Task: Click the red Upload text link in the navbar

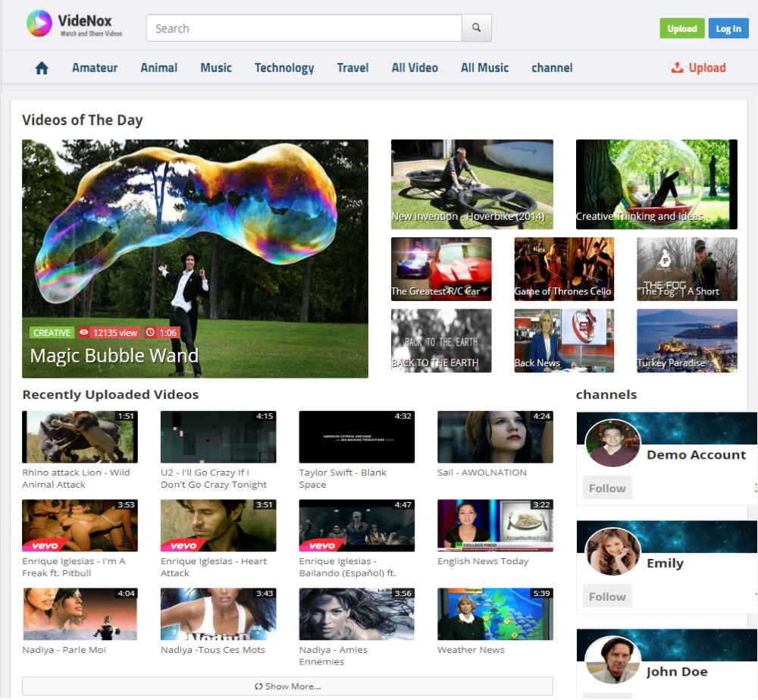Action: tap(707, 67)
